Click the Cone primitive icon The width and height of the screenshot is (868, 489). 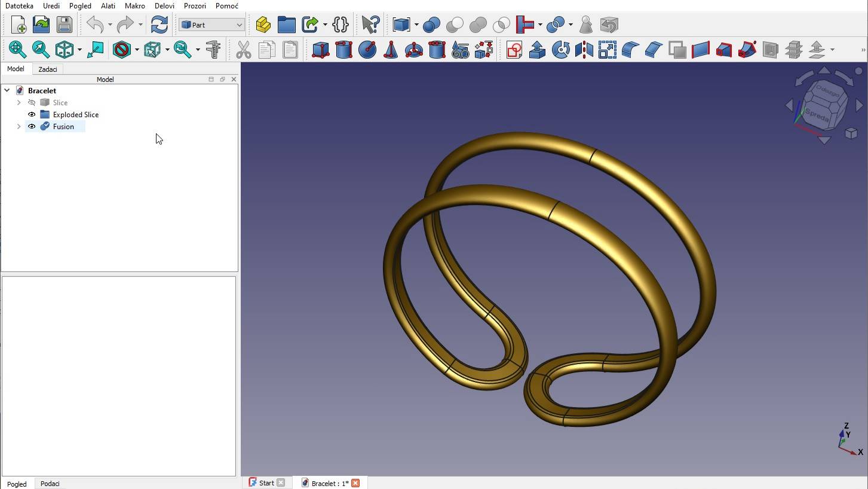390,50
